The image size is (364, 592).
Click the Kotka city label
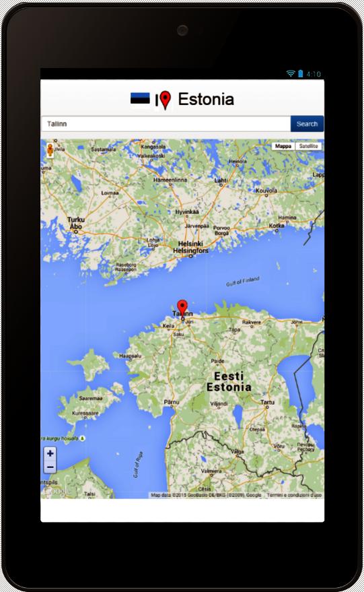(277, 226)
